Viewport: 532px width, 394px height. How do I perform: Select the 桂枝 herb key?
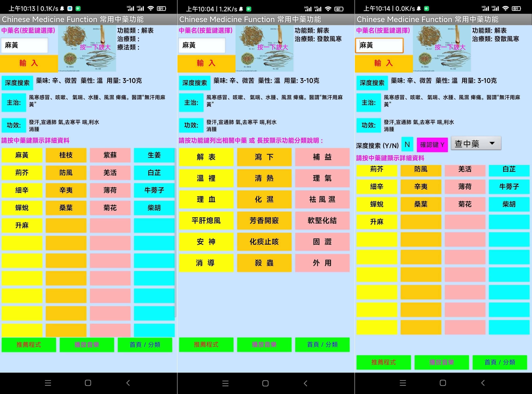[66, 155]
